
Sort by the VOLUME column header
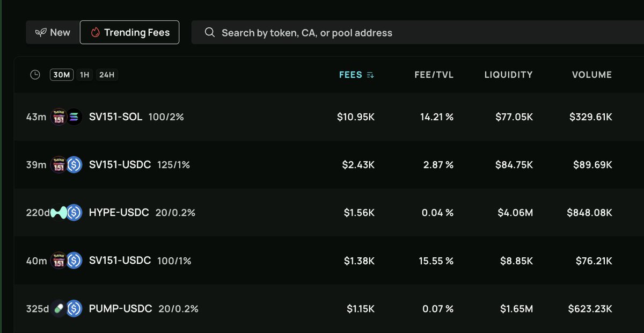pos(592,75)
